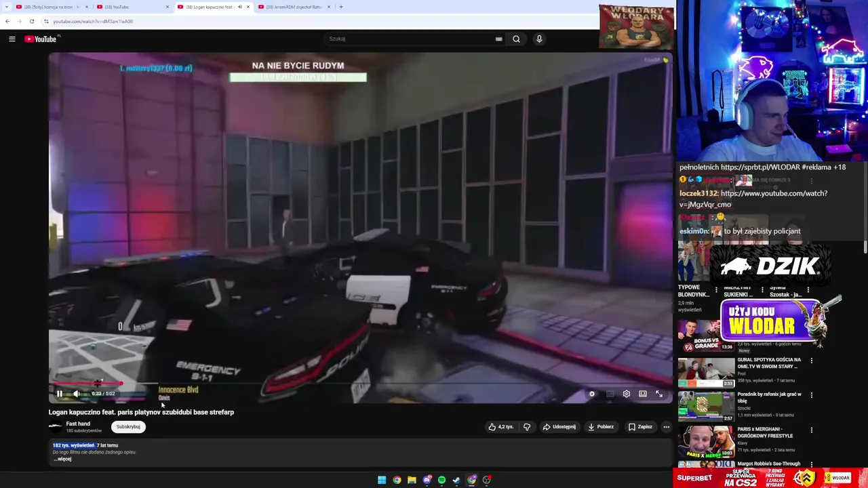868x488 pixels.
Task: Open options menu for TYPOWE BLONDYNK video
Action: tap(716, 290)
